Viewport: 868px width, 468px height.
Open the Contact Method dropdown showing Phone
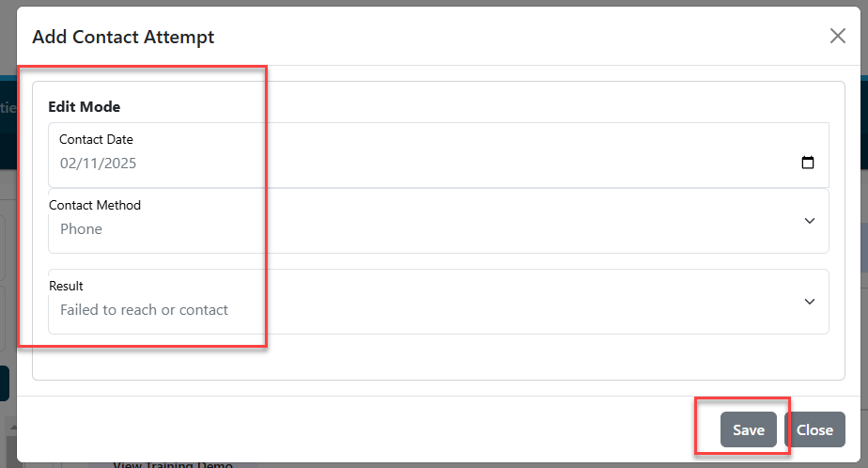tap(439, 221)
